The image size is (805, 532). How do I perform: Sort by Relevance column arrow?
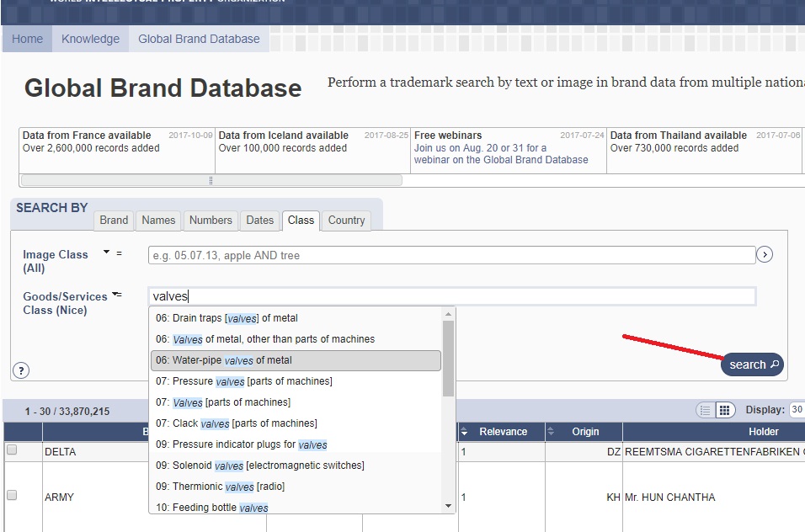464,432
